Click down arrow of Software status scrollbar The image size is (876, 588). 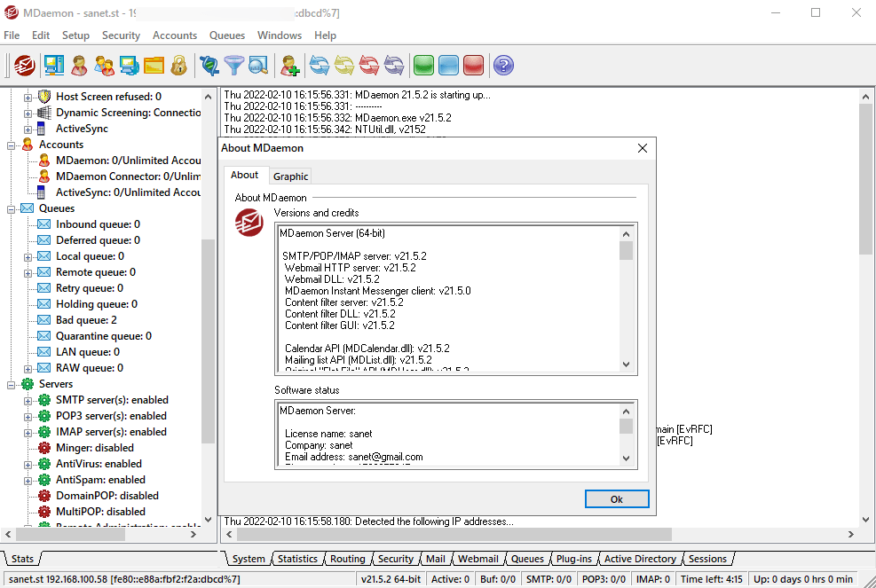[x=626, y=458]
